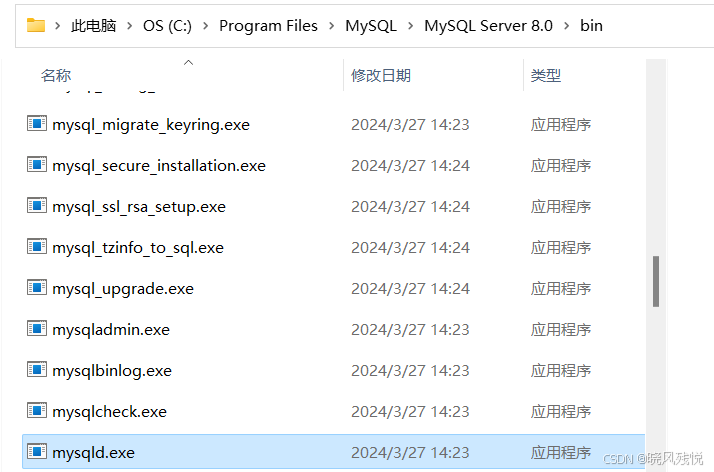The height and width of the screenshot is (472, 714).
Task: Click modified date of mysqladmin.exe
Action: click(x=410, y=330)
